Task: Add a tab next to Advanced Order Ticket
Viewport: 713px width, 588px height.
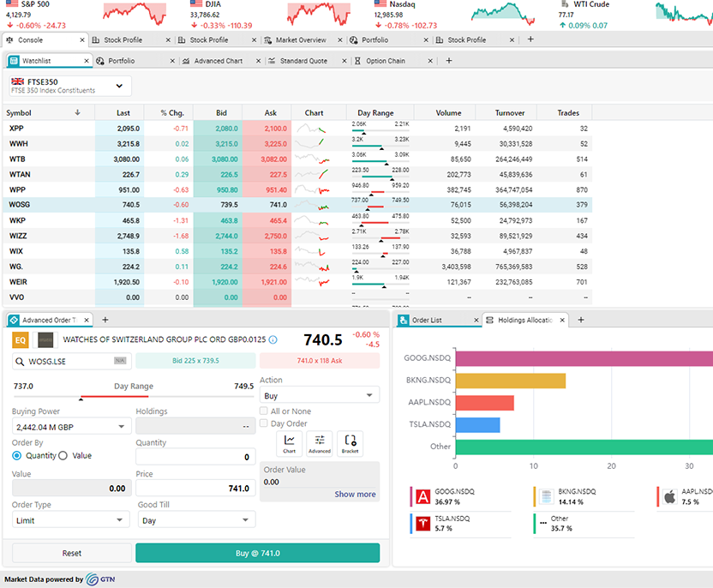Action: pyautogui.click(x=105, y=320)
